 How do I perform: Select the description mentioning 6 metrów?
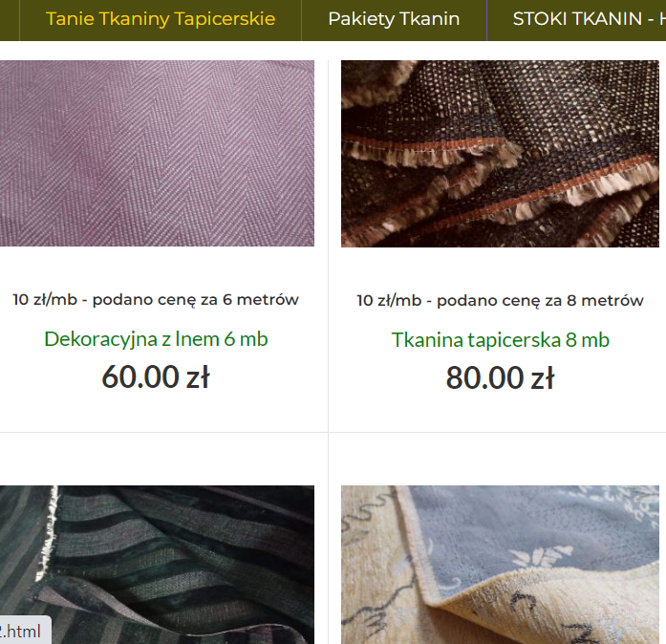click(156, 300)
